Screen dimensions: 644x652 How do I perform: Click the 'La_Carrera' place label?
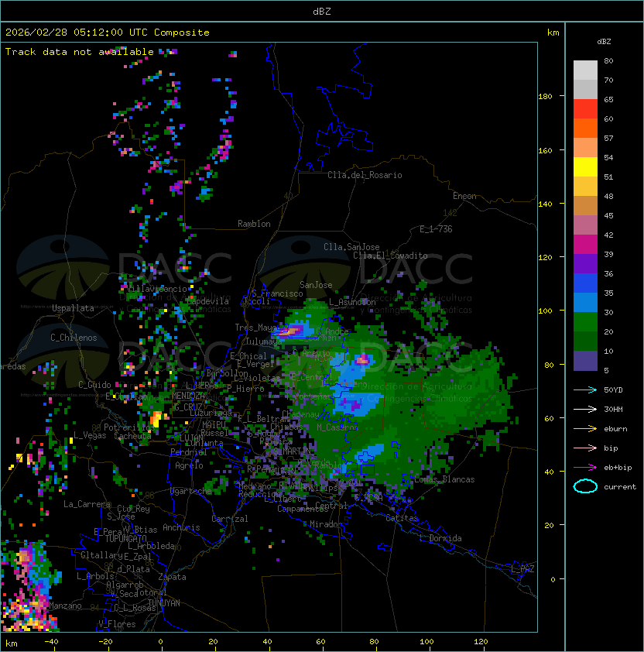[x=87, y=504]
